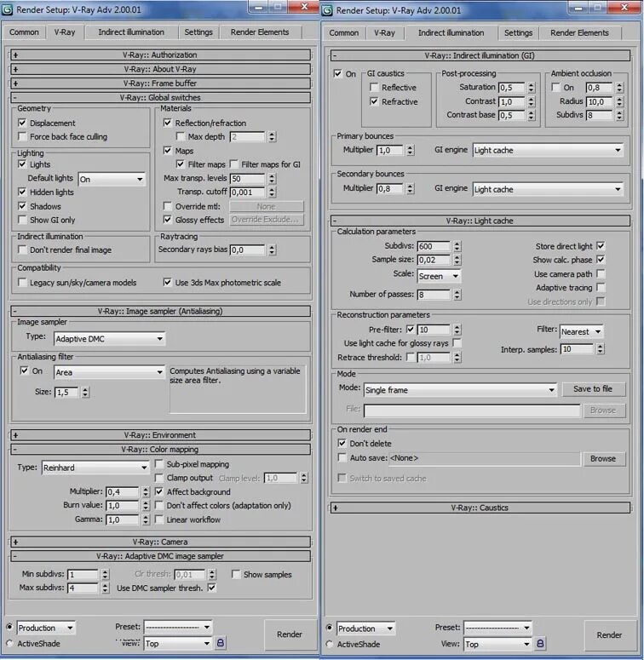The image size is (644, 660).
Task: Click Sample size input field
Action: (x=434, y=260)
